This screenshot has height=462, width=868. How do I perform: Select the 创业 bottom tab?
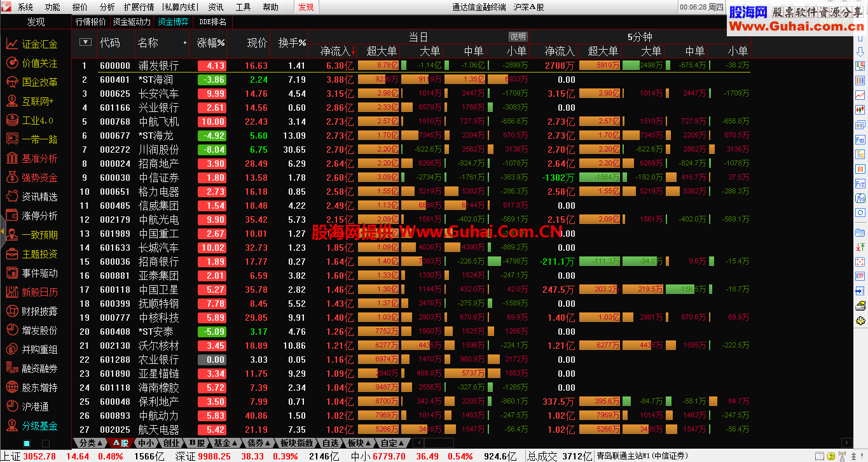172,443
